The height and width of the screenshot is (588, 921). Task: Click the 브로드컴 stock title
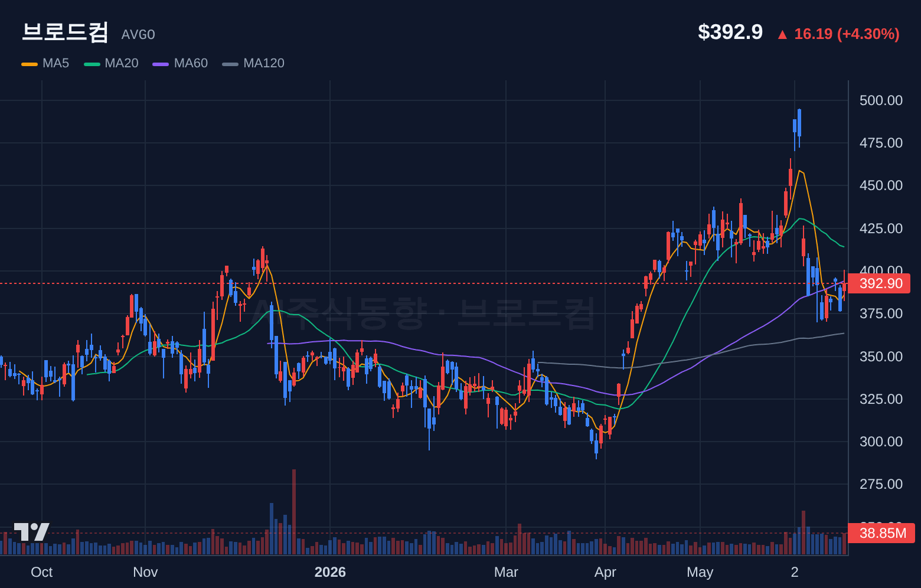pos(65,32)
